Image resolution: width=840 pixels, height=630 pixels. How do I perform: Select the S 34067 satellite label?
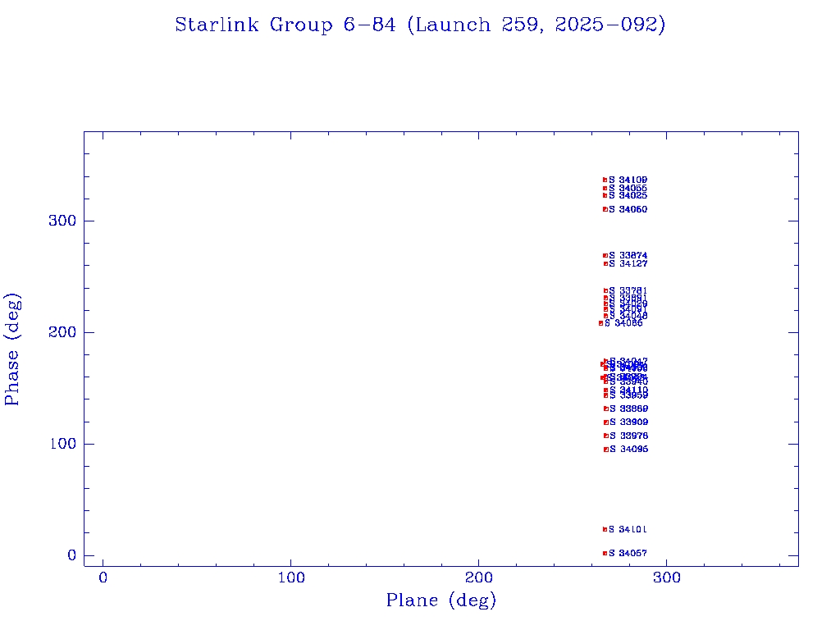pyautogui.click(x=628, y=553)
